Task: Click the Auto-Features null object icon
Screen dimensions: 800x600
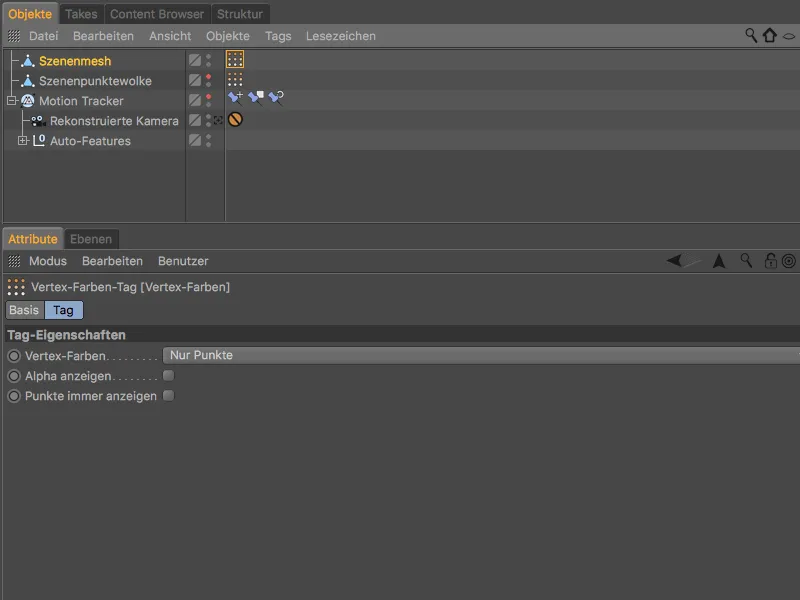Action: 39,140
